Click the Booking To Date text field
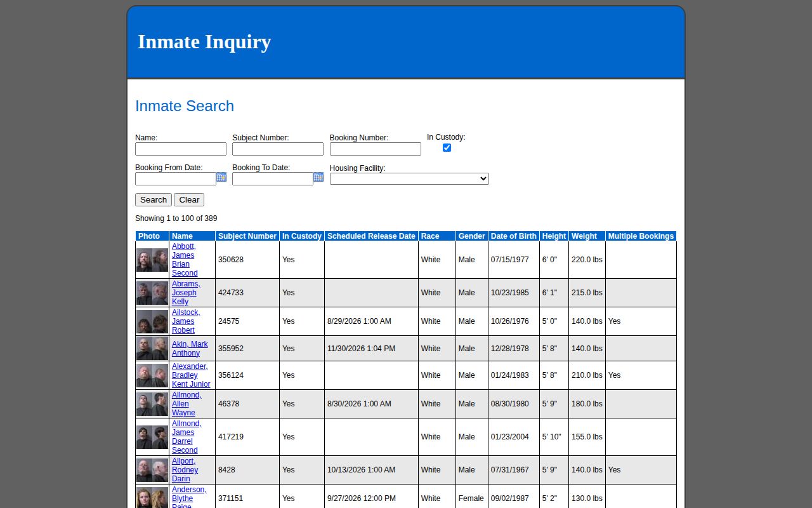 click(273, 179)
